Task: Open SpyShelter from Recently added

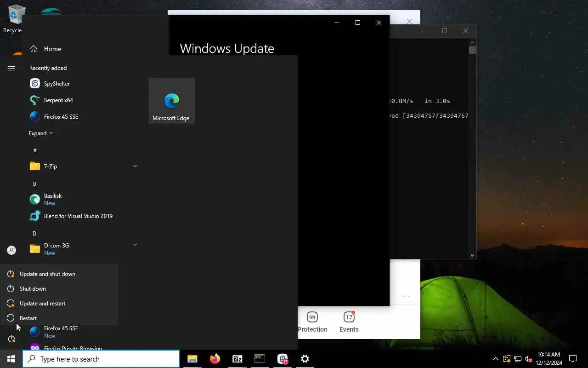Action: pos(84,84)
